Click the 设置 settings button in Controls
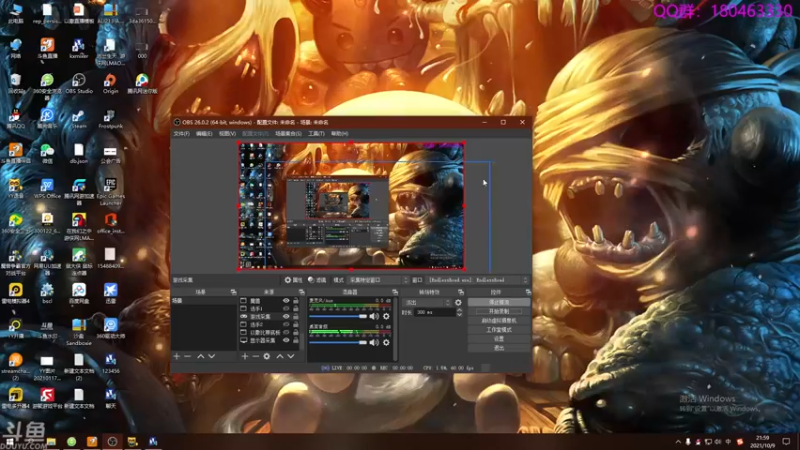The image size is (800, 450). tap(499, 339)
